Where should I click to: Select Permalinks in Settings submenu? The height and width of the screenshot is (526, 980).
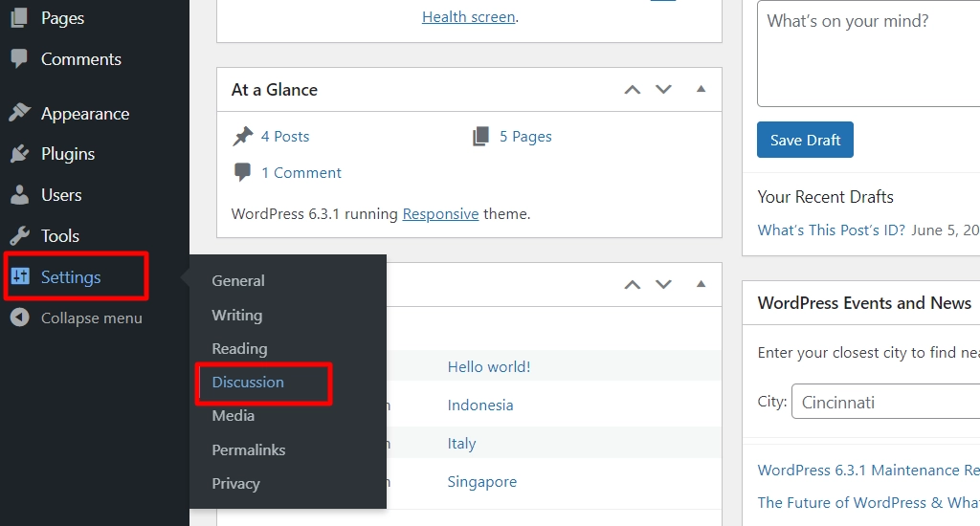click(248, 449)
